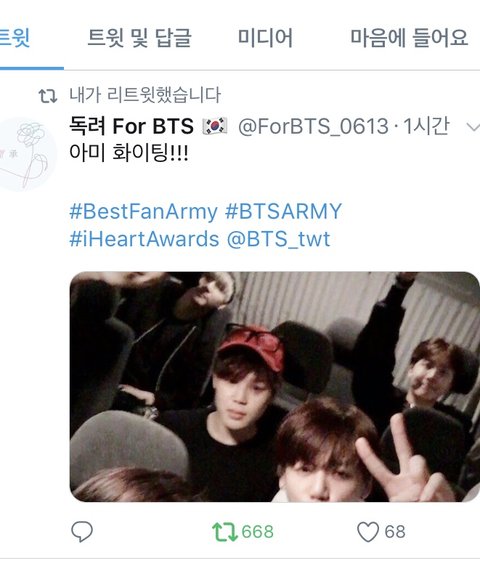The height and width of the screenshot is (566, 480).
Task: View the 668 retweet count
Action: pos(257,532)
